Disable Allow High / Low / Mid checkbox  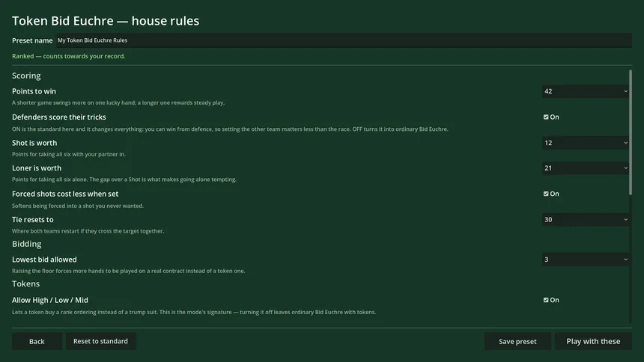tap(546, 300)
